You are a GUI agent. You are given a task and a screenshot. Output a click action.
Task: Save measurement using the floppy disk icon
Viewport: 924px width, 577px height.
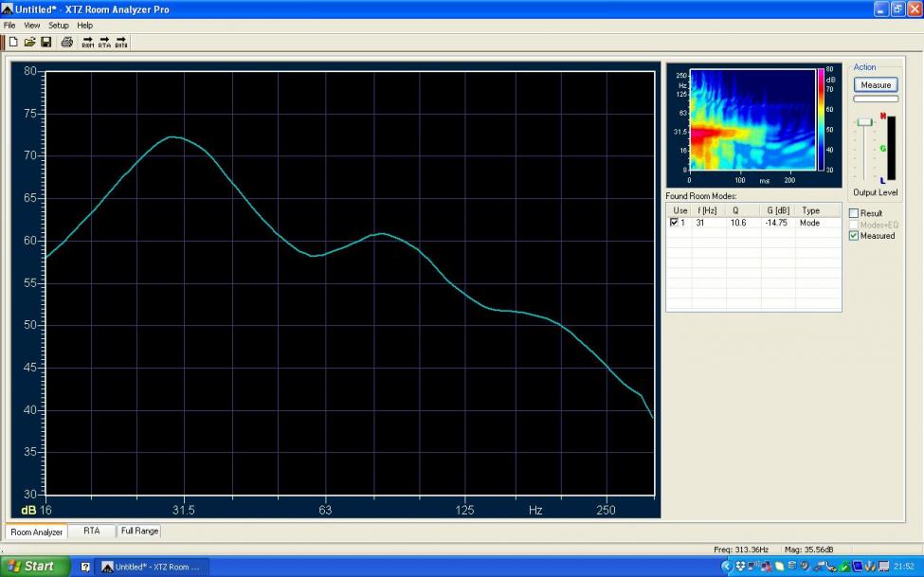click(x=45, y=42)
